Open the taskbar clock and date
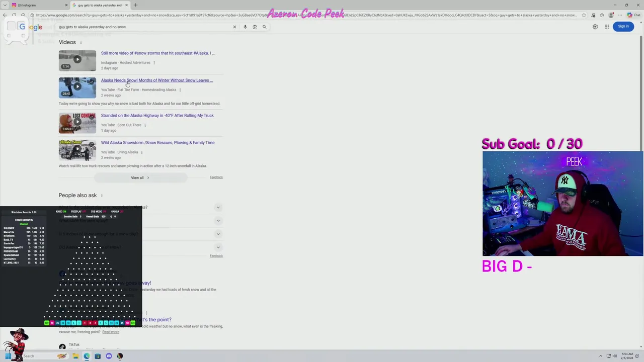Viewport: 644px width, 362px height. pos(627,356)
